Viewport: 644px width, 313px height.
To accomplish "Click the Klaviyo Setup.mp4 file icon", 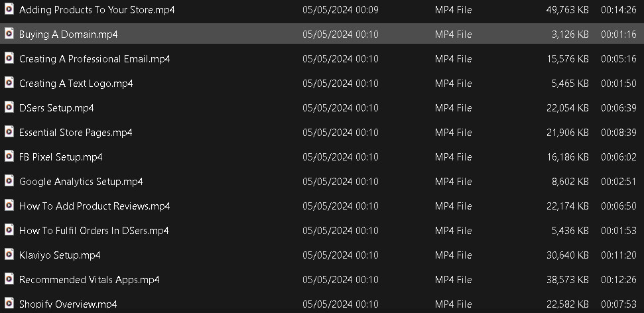I will [x=9, y=255].
